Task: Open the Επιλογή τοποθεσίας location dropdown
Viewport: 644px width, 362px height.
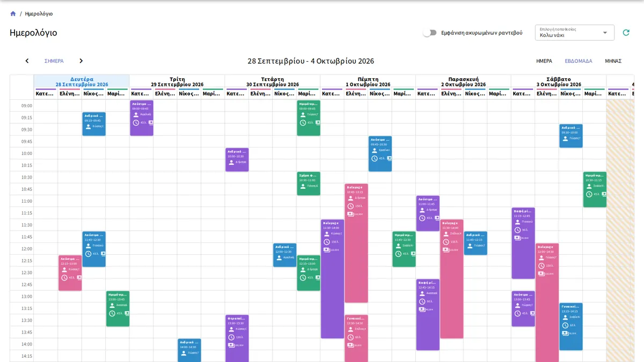Action: pos(575,33)
